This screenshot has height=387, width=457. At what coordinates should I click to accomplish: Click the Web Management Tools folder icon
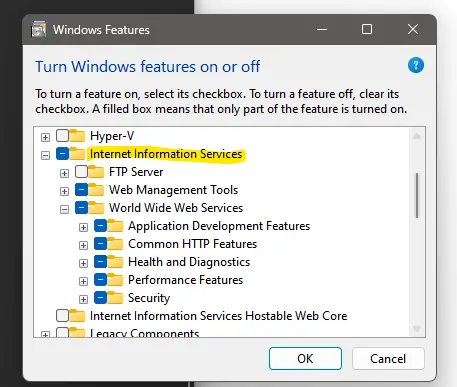coord(96,190)
